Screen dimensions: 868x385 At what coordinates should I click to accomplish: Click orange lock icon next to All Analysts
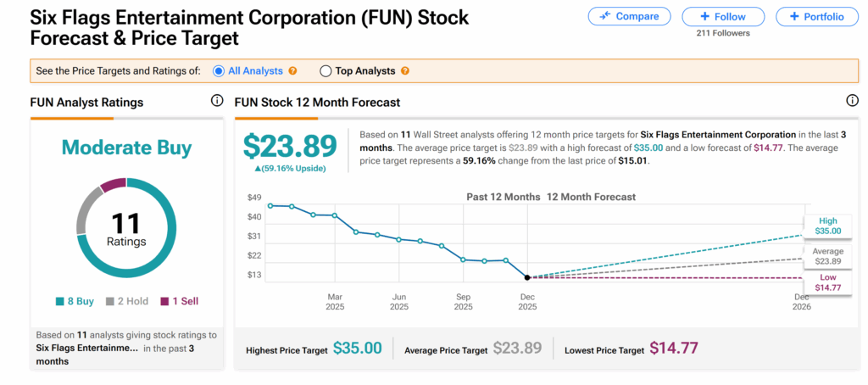pyautogui.click(x=292, y=71)
